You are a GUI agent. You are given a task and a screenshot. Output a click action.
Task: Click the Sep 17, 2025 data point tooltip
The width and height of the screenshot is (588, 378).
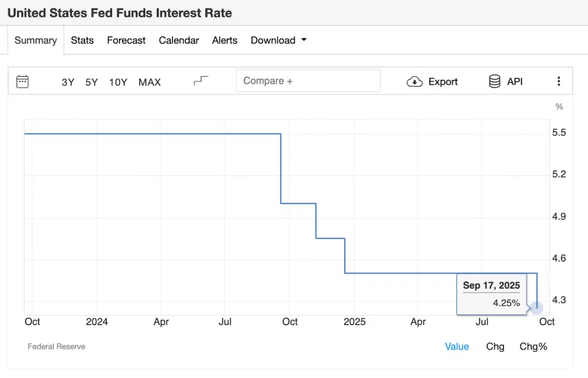(x=491, y=293)
